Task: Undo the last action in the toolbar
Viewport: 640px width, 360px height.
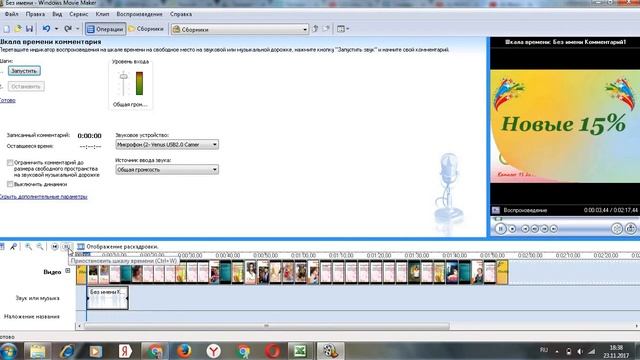Action: [47, 29]
